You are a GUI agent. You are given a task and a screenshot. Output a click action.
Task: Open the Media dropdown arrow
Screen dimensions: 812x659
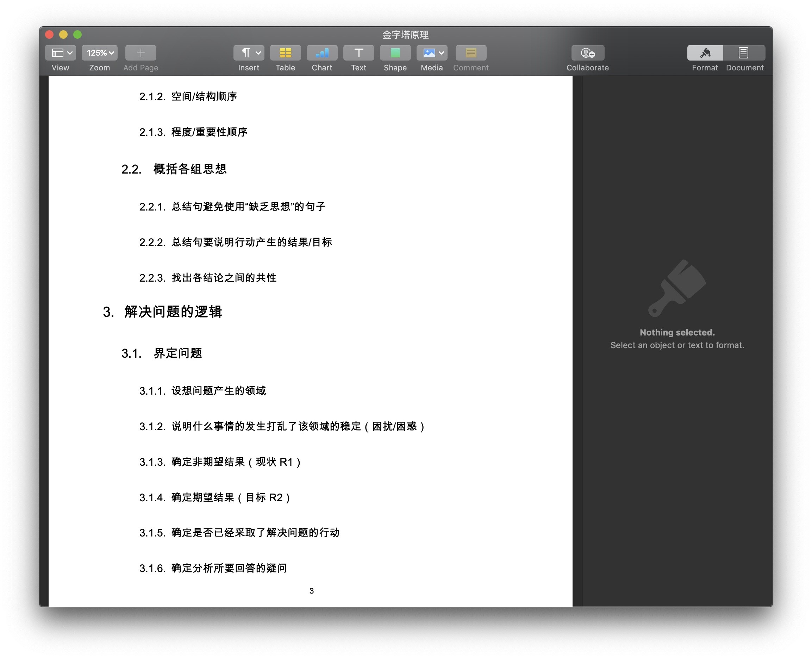pos(441,53)
